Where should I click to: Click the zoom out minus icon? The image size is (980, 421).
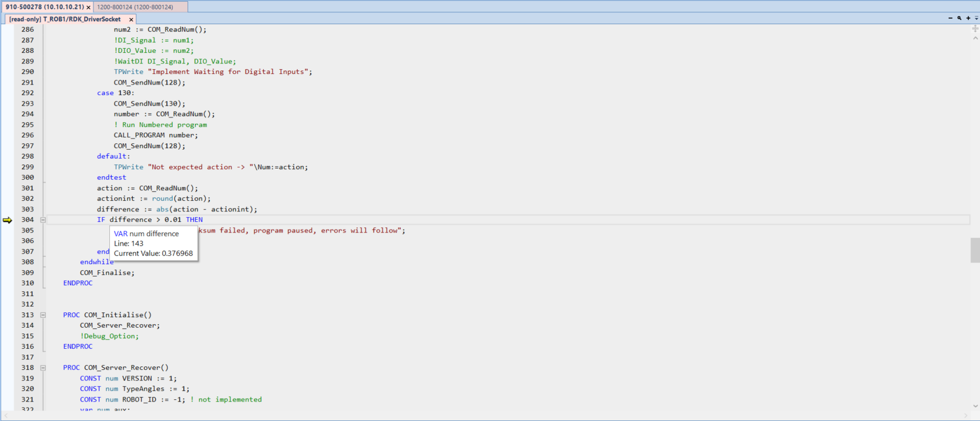pos(950,18)
